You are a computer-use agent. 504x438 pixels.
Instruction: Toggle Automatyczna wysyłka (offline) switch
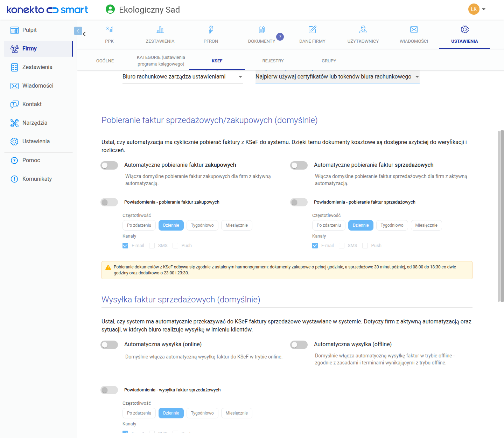[299, 345]
